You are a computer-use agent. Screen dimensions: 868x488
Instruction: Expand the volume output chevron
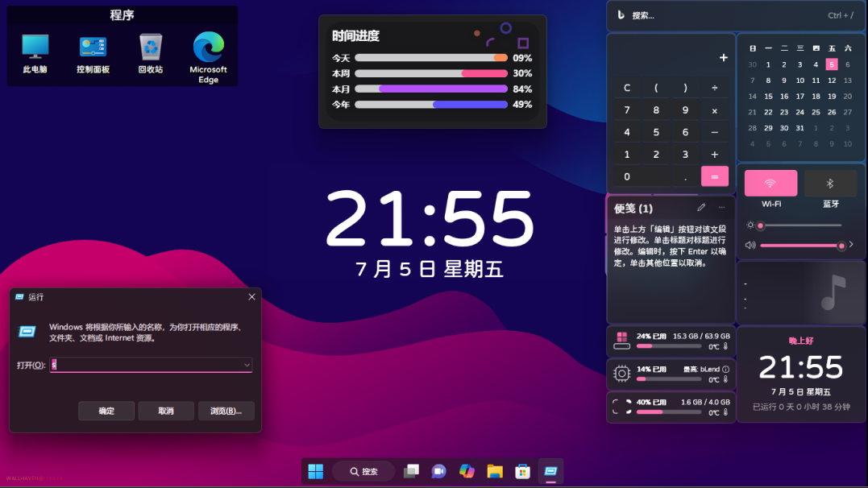point(851,245)
